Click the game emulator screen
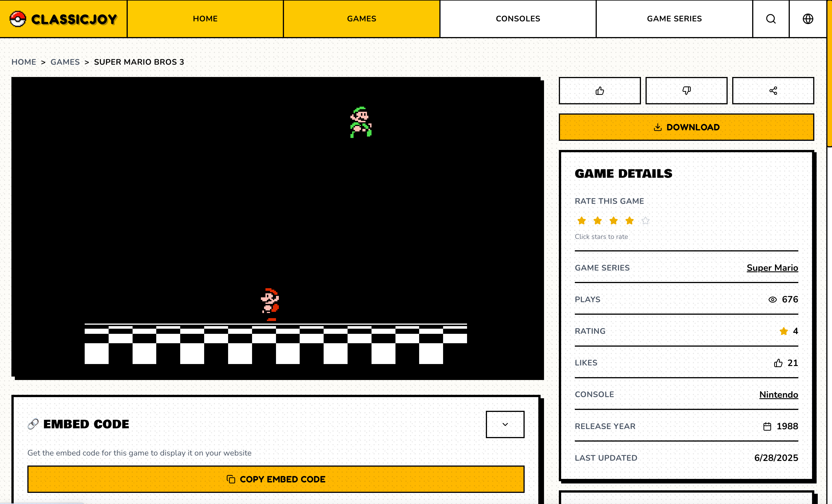Viewport: 832px width, 504px height. coord(276,227)
